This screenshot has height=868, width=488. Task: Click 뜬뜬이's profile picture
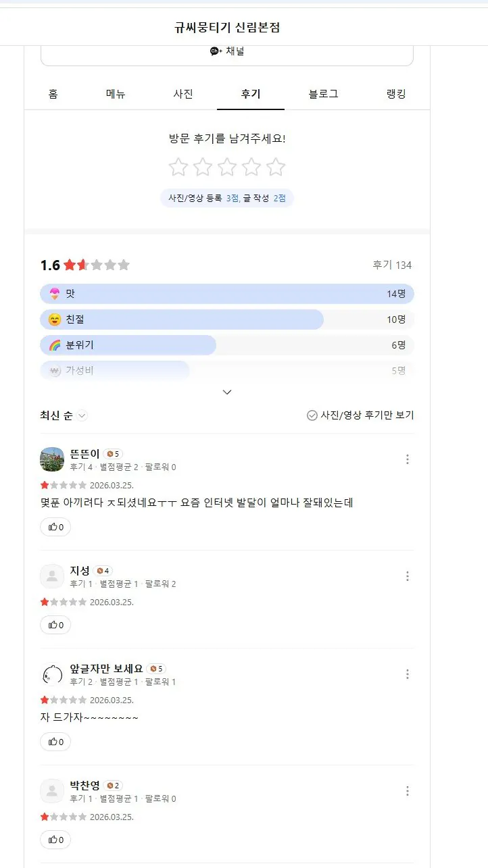coord(52,459)
